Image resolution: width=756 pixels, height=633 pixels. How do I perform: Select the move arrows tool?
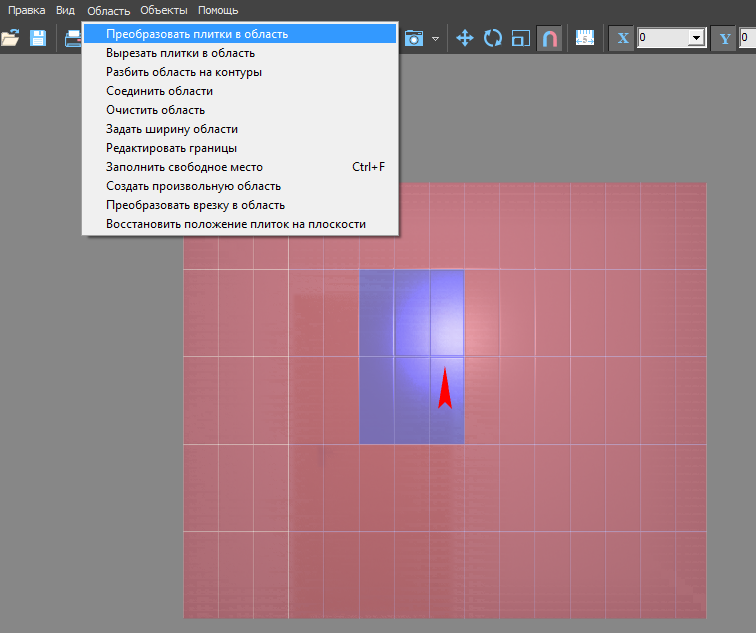[x=465, y=38]
